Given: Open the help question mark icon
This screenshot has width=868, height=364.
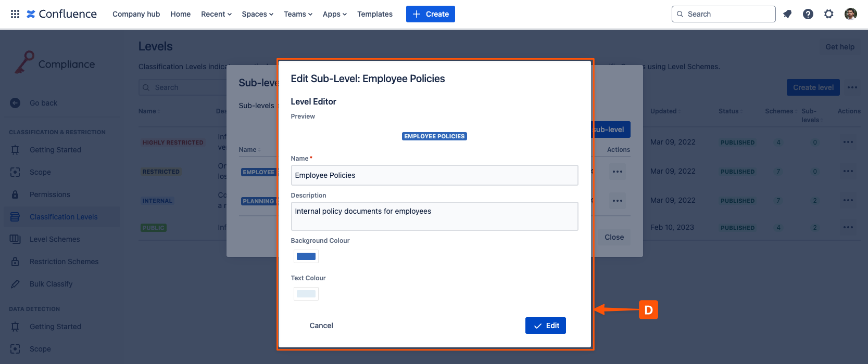Looking at the screenshot, I should pyautogui.click(x=808, y=14).
